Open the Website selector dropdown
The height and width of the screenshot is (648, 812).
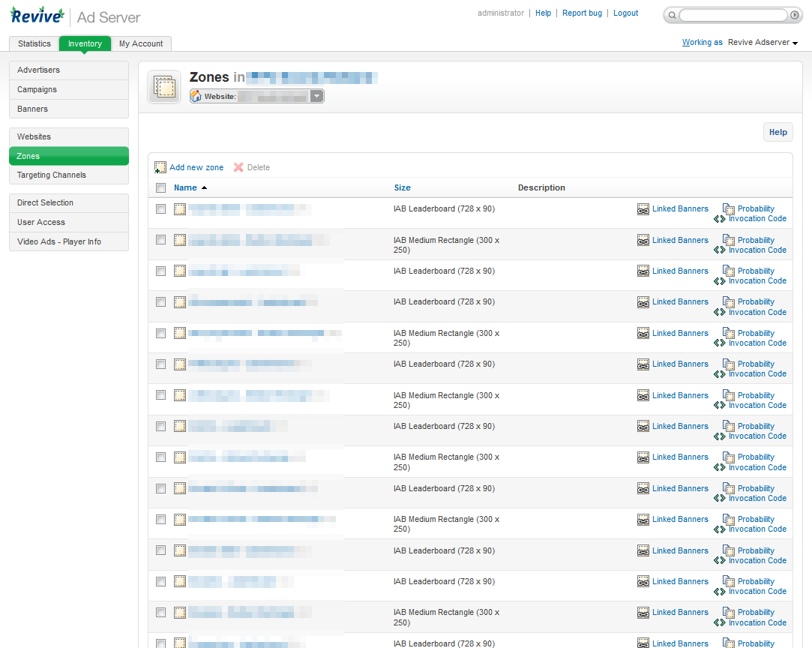(x=316, y=96)
